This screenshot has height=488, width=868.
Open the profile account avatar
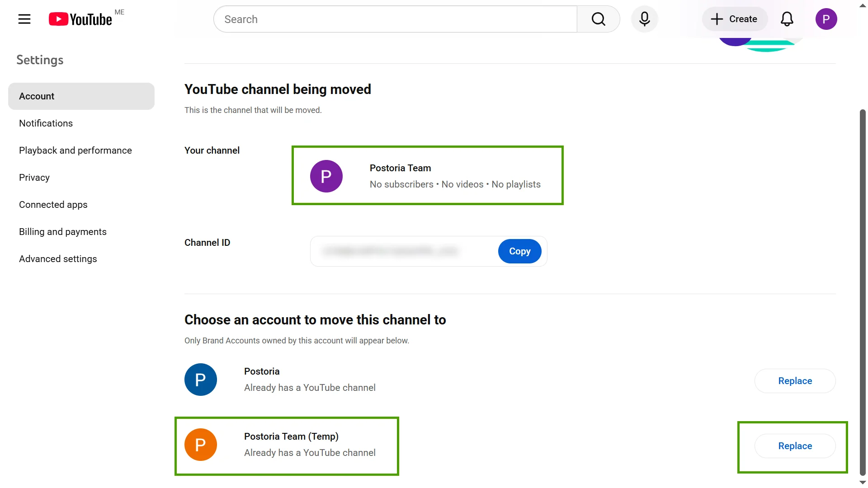pyautogui.click(x=826, y=19)
